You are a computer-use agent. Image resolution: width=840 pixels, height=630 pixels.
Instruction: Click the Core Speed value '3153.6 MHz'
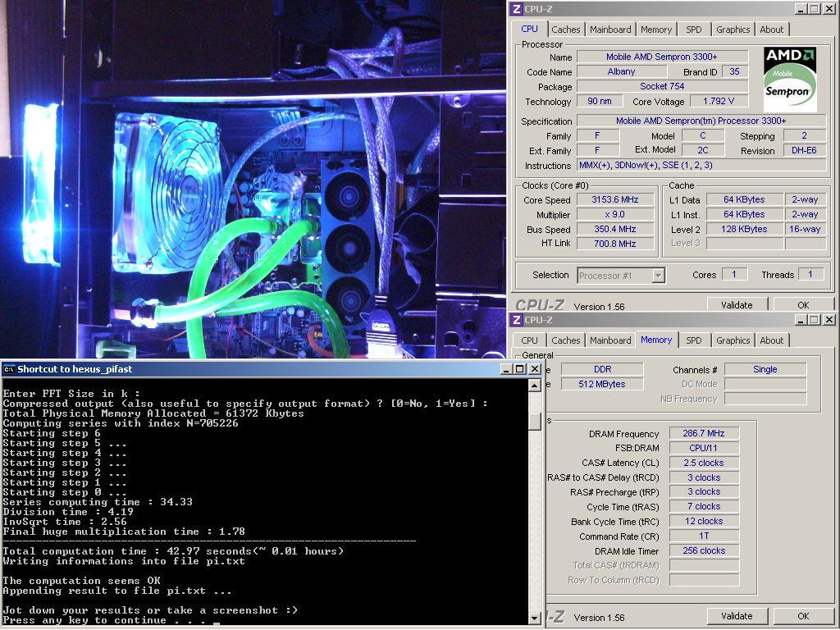click(x=615, y=199)
